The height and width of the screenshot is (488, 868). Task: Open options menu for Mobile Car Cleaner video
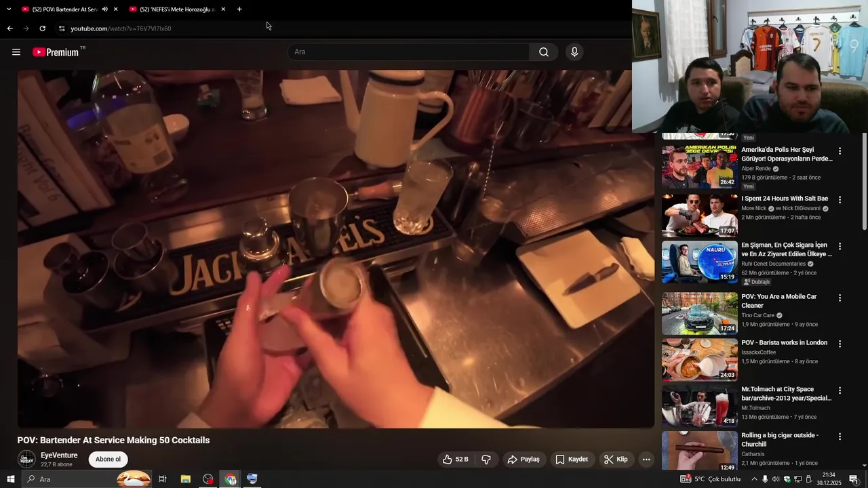840,298
